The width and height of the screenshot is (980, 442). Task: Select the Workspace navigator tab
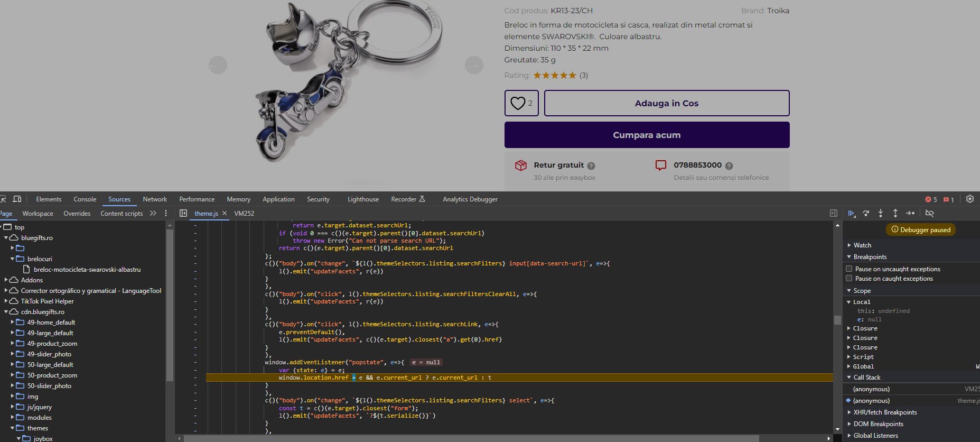coord(38,214)
